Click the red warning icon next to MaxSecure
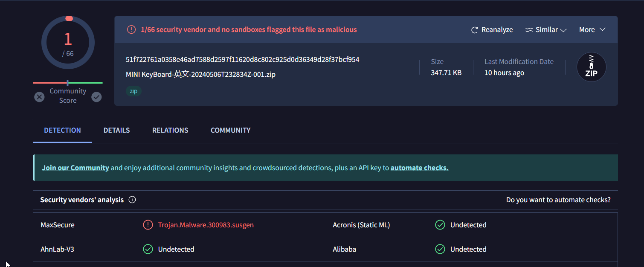This screenshot has width=644, height=267. click(148, 225)
